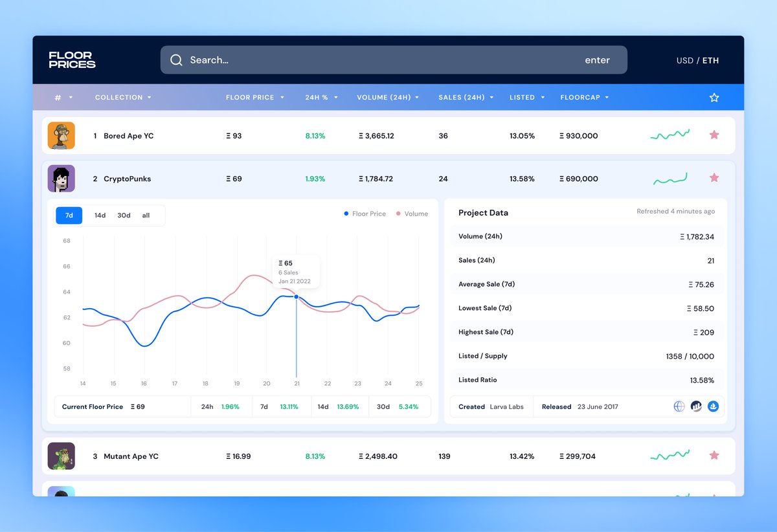
Task: Click CryptoPunks sparkline chart
Action: (670, 179)
